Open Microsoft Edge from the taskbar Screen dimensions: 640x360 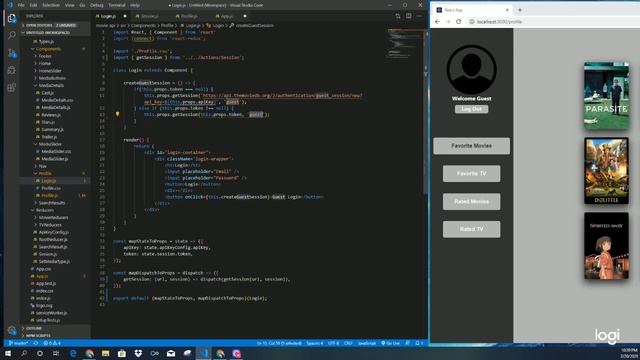click(73, 353)
